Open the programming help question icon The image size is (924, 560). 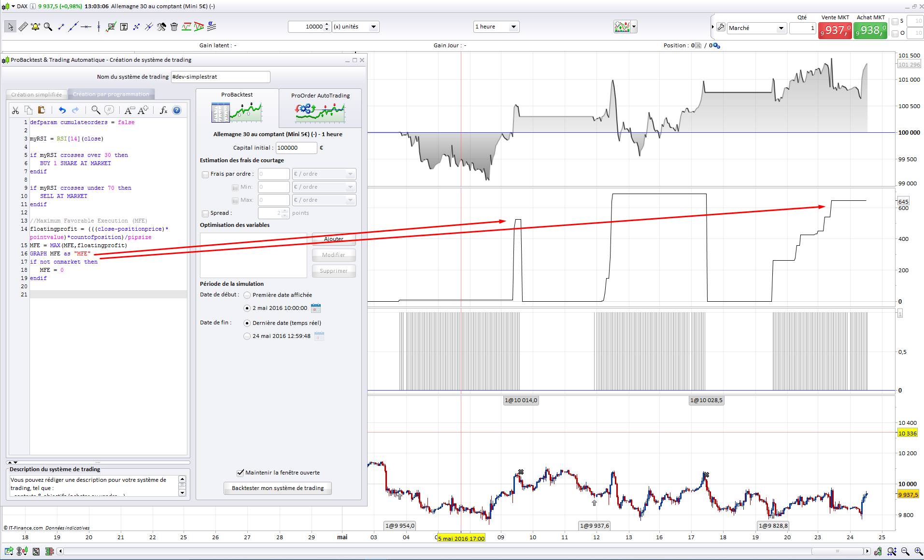pos(177,111)
